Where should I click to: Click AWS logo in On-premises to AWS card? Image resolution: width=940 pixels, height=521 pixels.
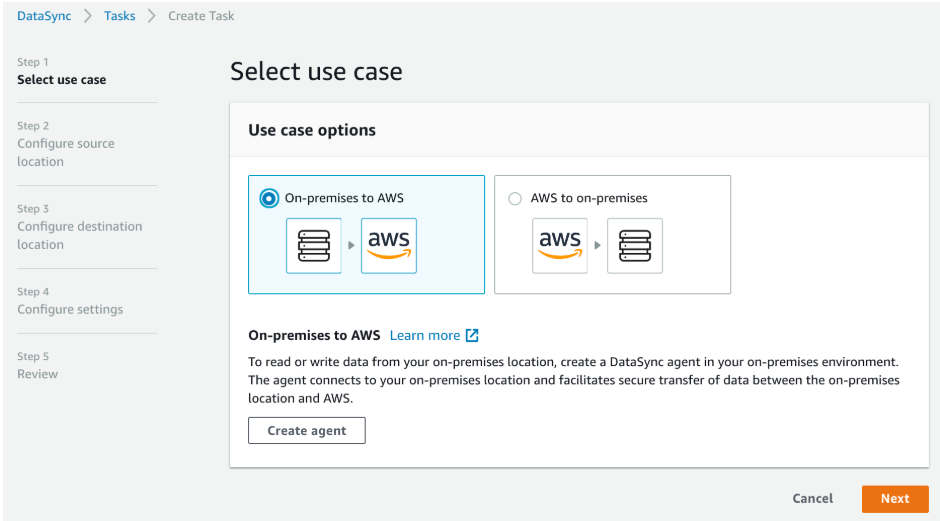(388, 246)
